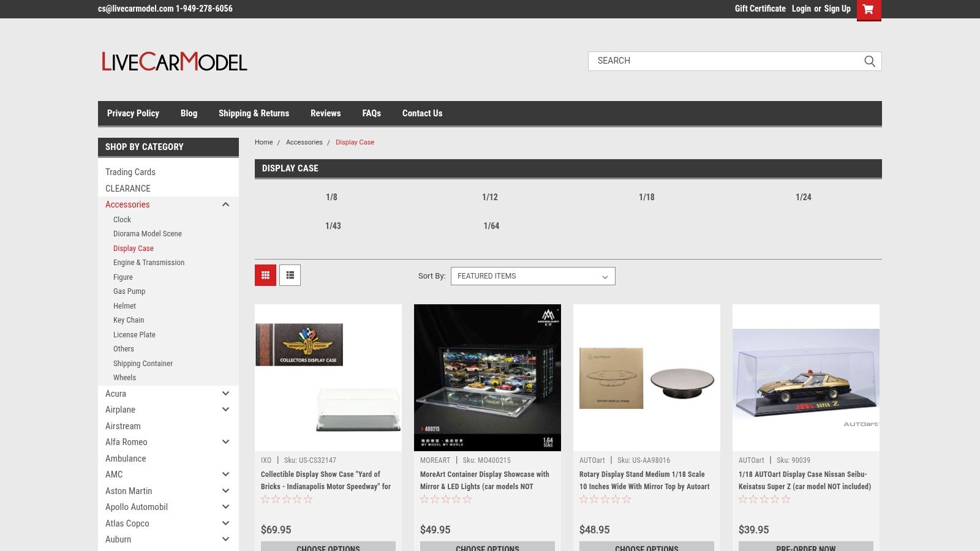Screen dimensions: 980x551
Task: Select the 1/64 scale subcategory
Action: point(491,226)
